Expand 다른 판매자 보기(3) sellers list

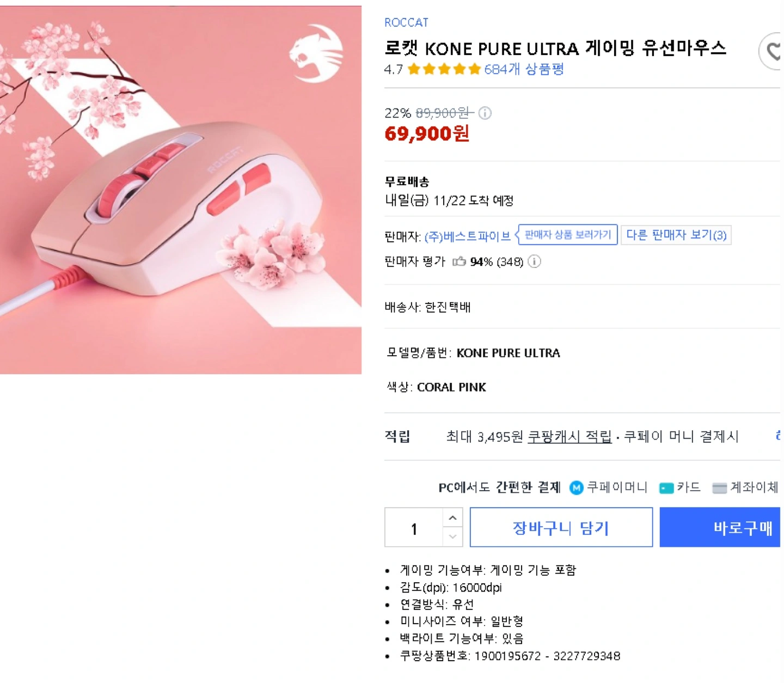[x=676, y=235]
